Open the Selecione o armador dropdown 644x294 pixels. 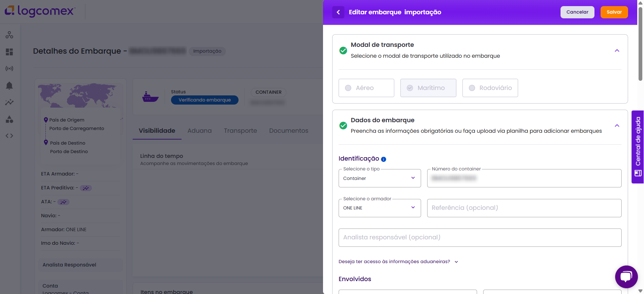click(379, 208)
